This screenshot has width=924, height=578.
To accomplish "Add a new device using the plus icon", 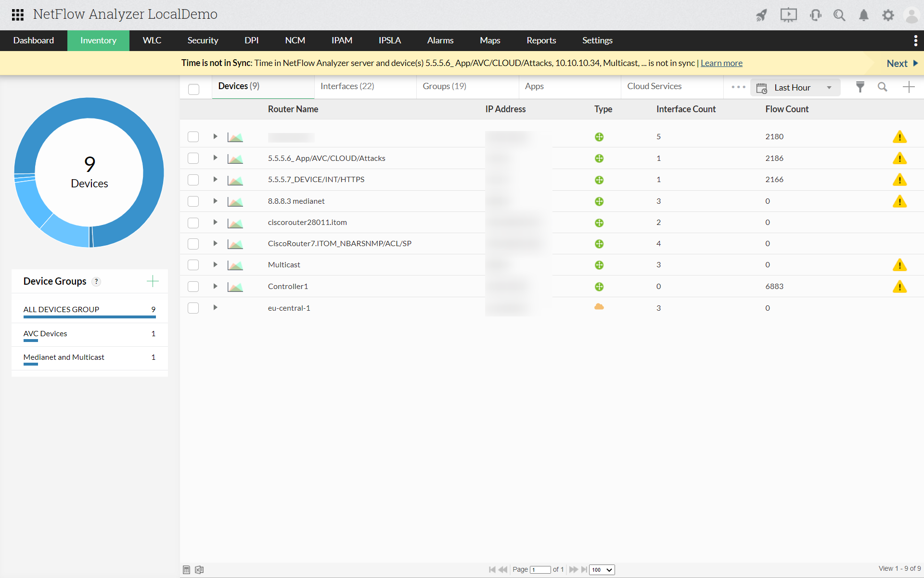I will (x=909, y=87).
